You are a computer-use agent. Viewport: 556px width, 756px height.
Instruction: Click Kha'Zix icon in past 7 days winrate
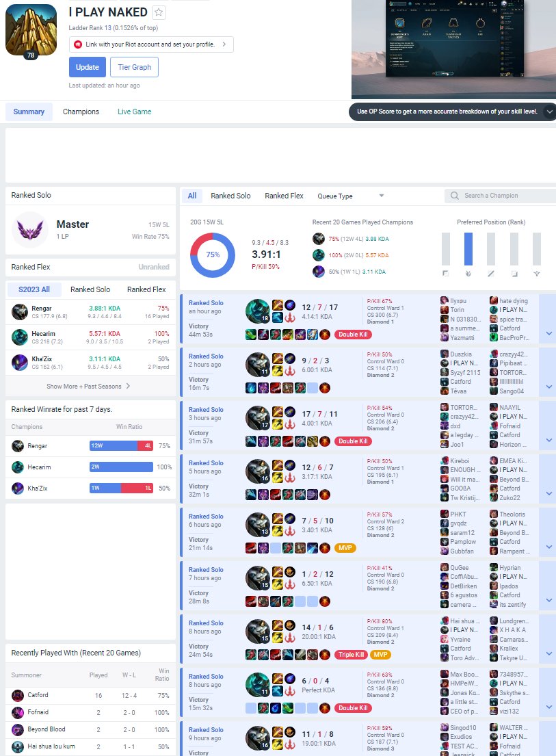pyautogui.click(x=18, y=488)
